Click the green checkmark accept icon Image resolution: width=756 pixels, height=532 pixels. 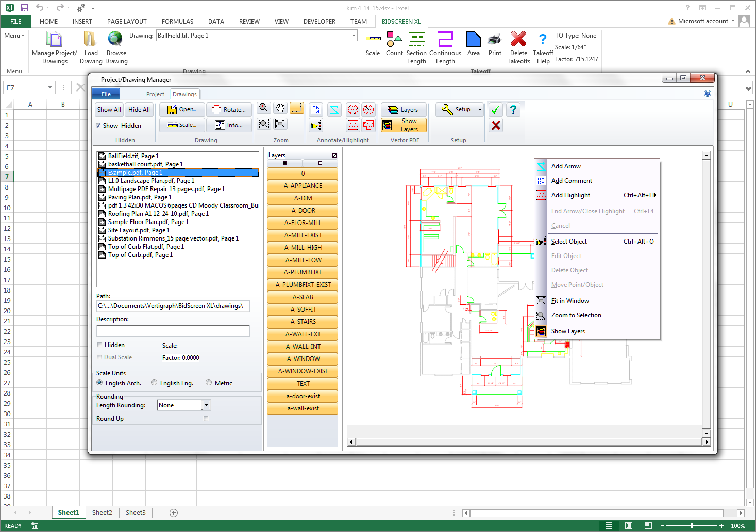496,110
